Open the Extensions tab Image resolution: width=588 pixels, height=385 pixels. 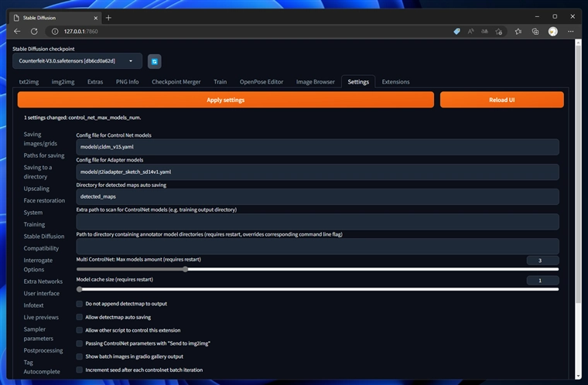click(395, 82)
